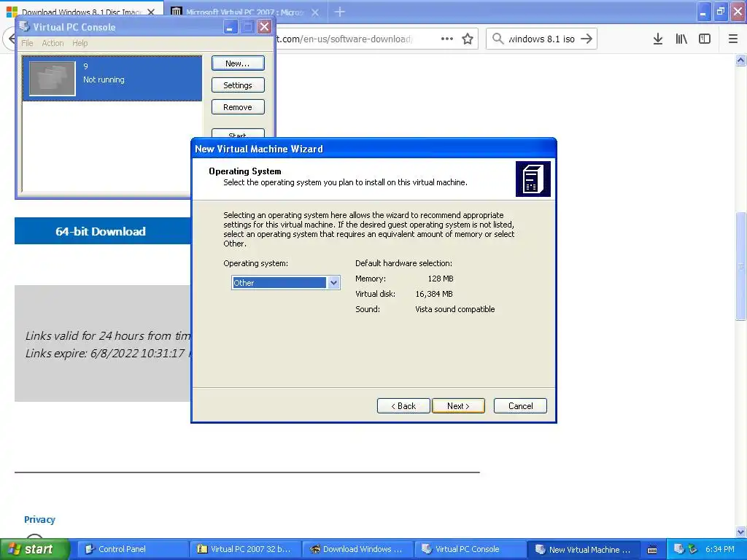Screen dimensions: 747x560
Task: Click page scrollbar down arrow
Action: 740,532
